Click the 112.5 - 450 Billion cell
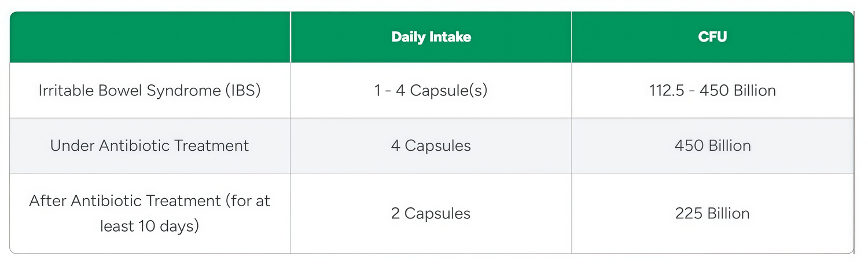The height and width of the screenshot is (264, 868). tap(712, 91)
